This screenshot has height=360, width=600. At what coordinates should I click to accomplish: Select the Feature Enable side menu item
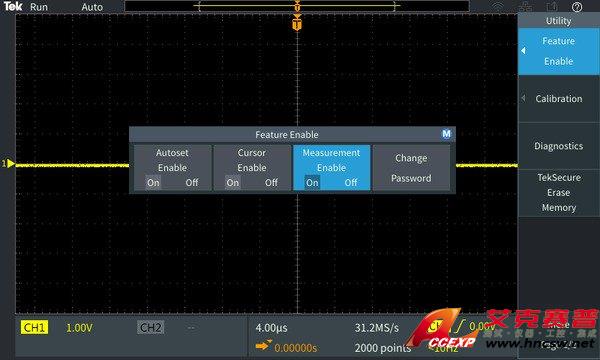point(559,51)
